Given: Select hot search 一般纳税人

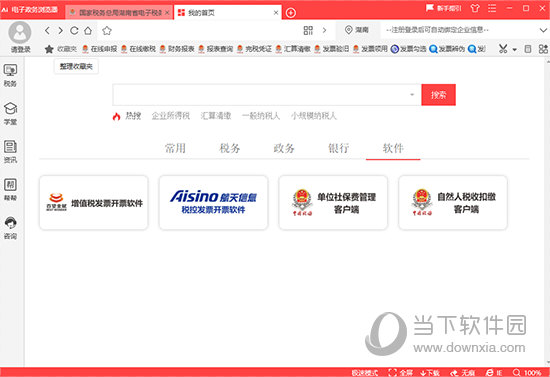Looking at the screenshot, I should tap(261, 116).
